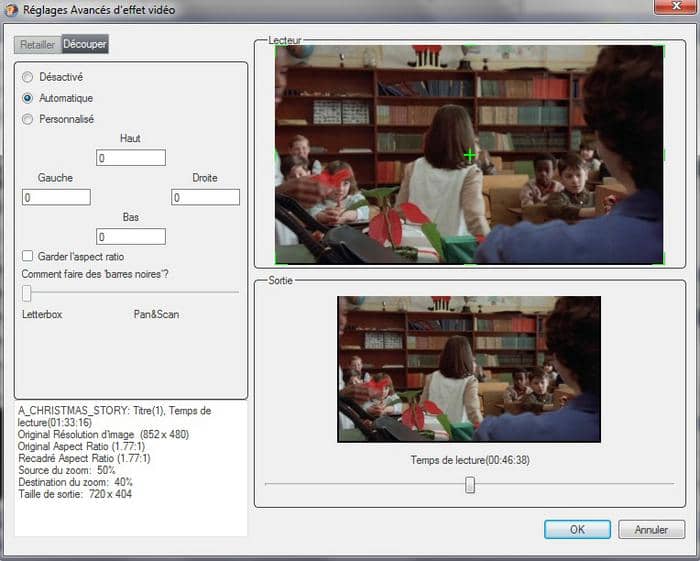Click the 'Recadré Aspect Ratio (1.77:1)' line
Screen dimensions: 700x561
[x=84, y=458]
